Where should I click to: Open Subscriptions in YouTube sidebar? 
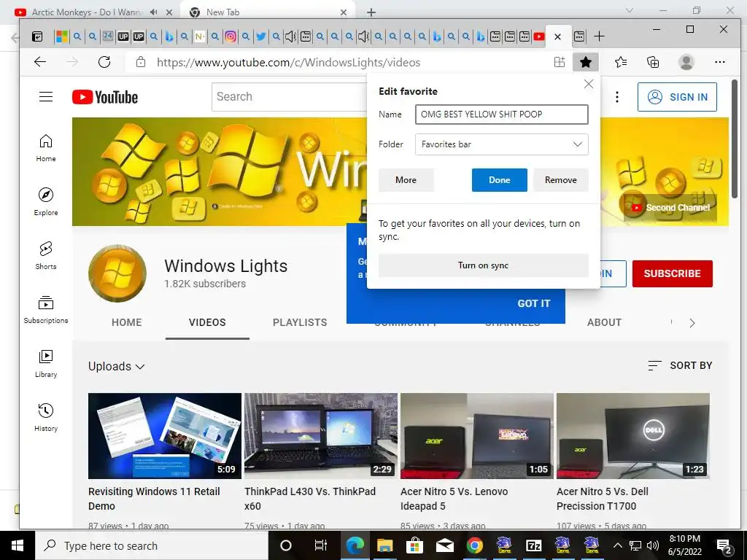point(46,309)
